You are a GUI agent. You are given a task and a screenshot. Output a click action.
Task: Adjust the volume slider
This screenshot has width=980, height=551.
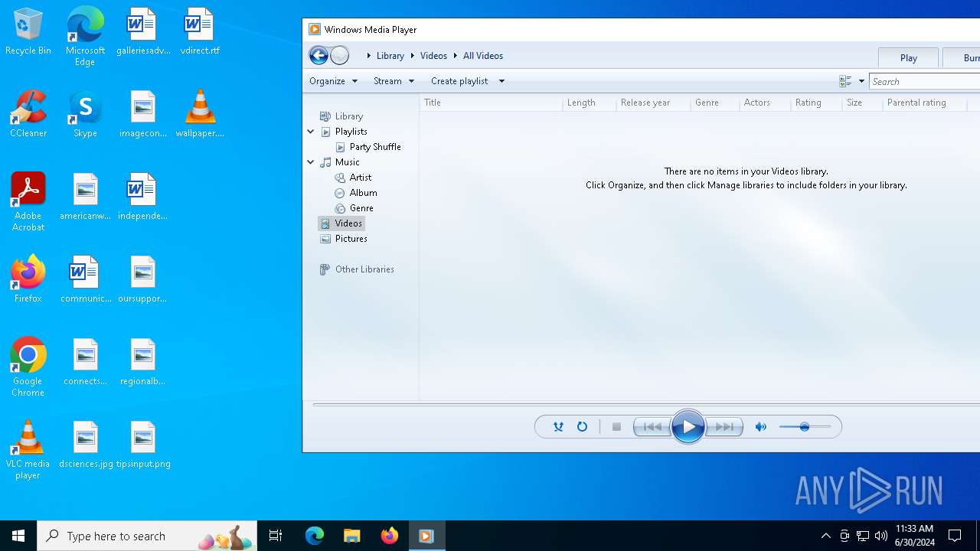pyautogui.click(x=805, y=427)
